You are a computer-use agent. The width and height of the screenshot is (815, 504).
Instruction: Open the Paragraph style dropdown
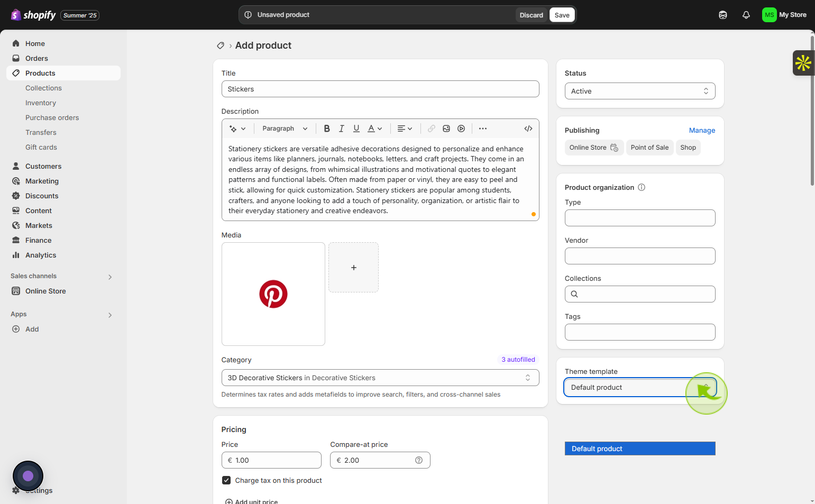pos(285,129)
